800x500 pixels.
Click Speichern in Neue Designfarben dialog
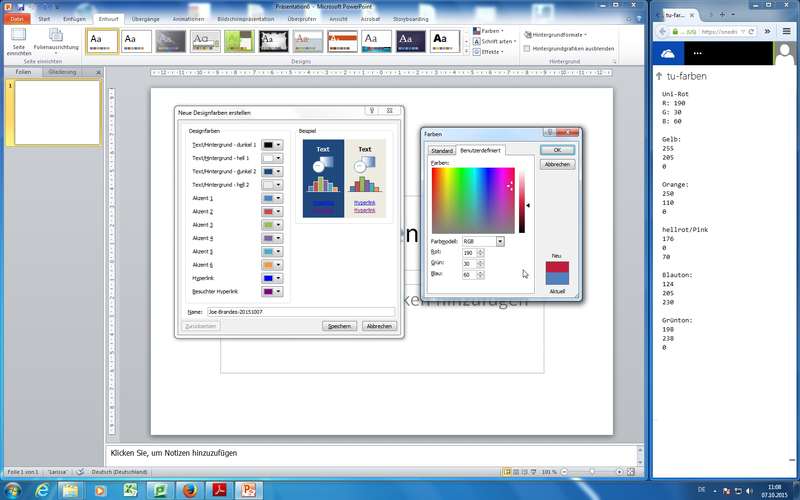[x=339, y=326]
